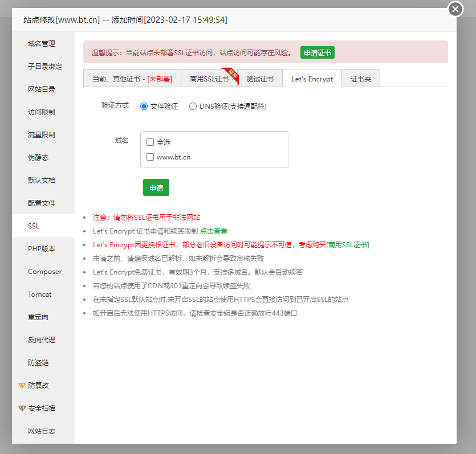Open the 点击查看 link
Viewport: 476px width, 454px height.
click(x=214, y=231)
